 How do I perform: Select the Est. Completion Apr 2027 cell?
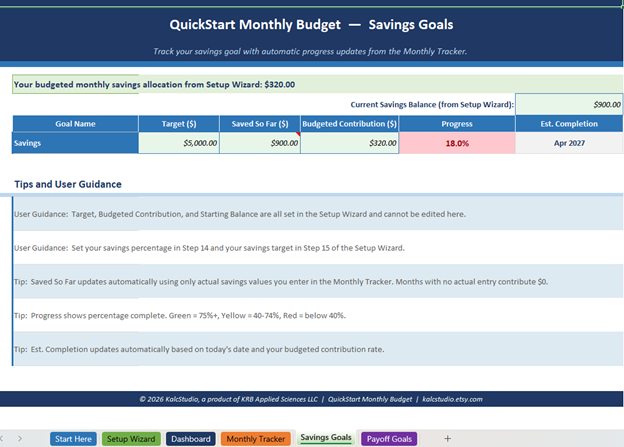(568, 143)
